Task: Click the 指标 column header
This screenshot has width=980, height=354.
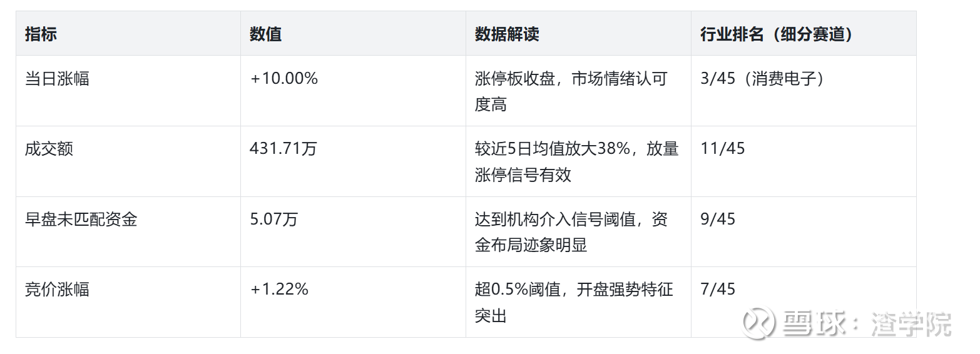Action: tap(41, 34)
